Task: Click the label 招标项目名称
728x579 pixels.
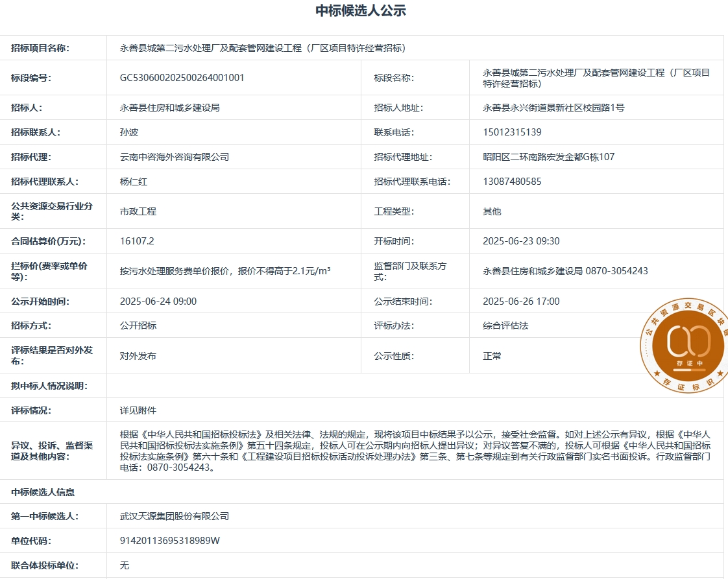Action: pyautogui.click(x=40, y=48)
